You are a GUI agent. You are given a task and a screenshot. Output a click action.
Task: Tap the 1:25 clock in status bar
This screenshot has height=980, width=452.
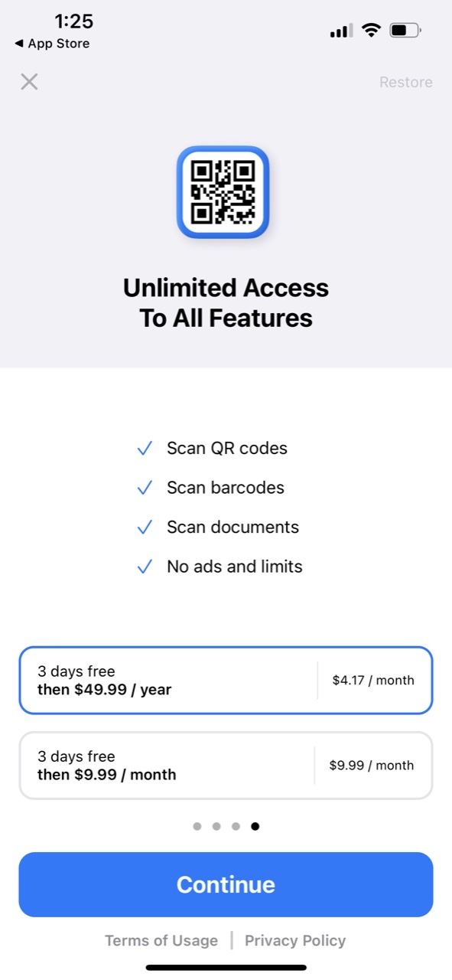tap(74, 21)
